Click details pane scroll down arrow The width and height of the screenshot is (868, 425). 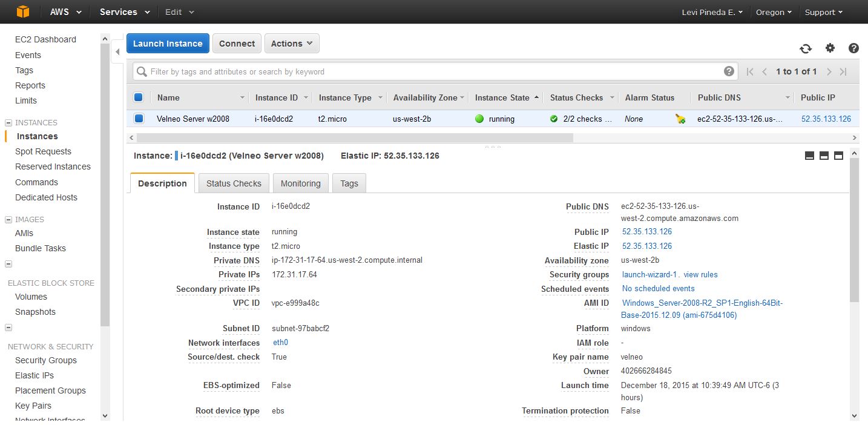click(x=854, y=416)
